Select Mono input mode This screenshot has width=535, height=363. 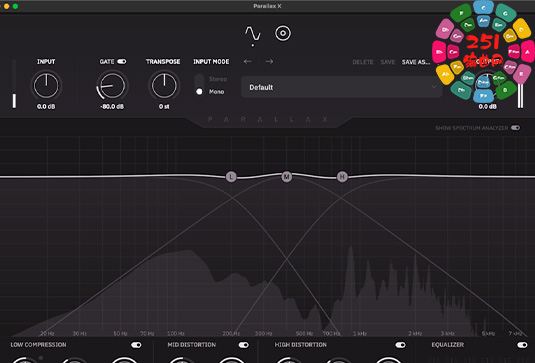point(216,92)
